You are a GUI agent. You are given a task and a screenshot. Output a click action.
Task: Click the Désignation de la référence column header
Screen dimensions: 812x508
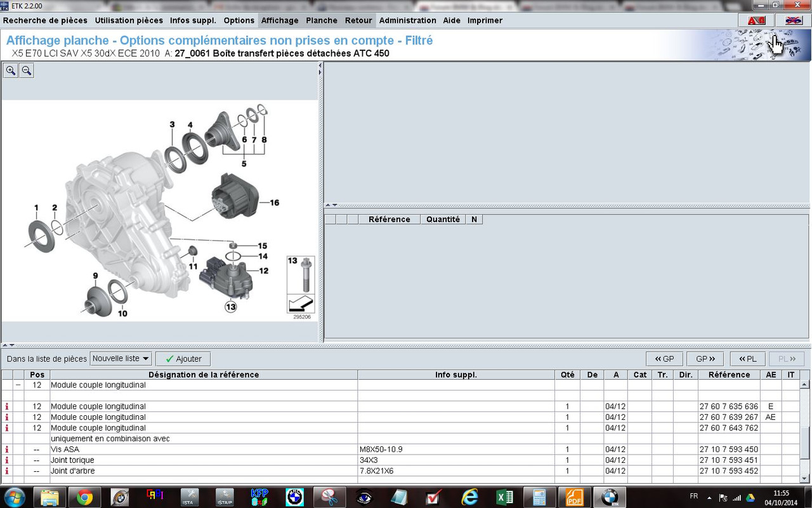click(204, 375)
